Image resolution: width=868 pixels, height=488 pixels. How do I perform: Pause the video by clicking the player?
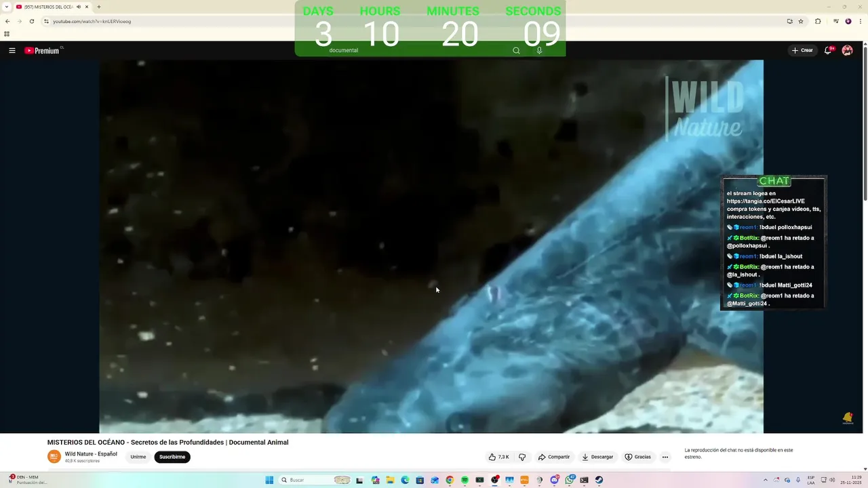pyautogui.click(x=431, y=246)
